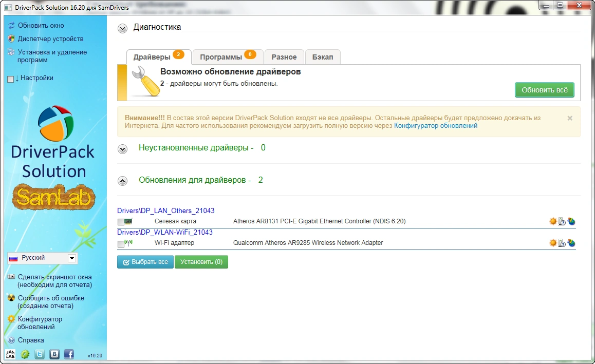This screenshot has width=595, height=364.
Task: Open the VKontakte icon
Action: (x=54, y=354)
